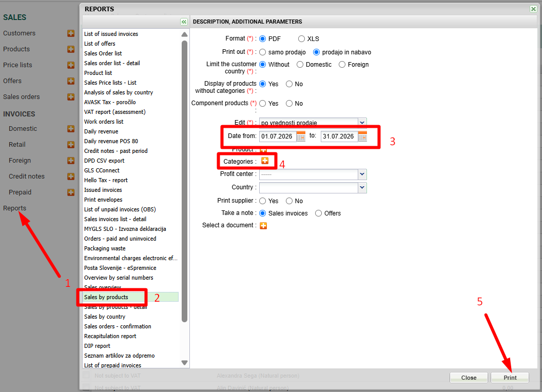Viewport: 542px width, 392px height.
Task: Click plus icon for Select a document
Action: [263, 226]
